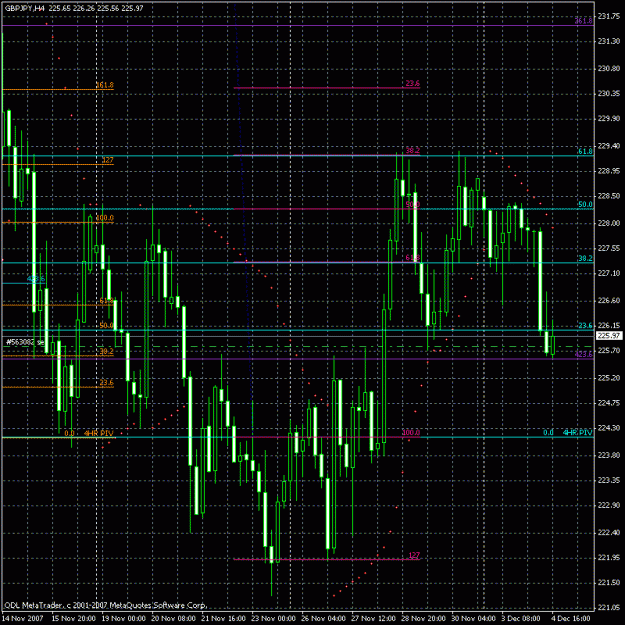
Task: Select the orange 100.0 Fibonacci label
Action: click(105, 218)
